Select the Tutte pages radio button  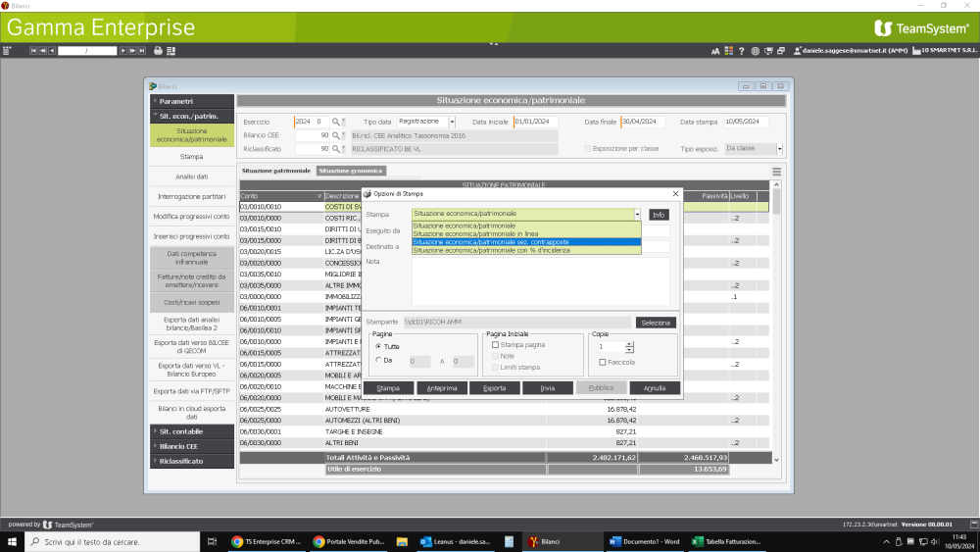pos(378,346)
